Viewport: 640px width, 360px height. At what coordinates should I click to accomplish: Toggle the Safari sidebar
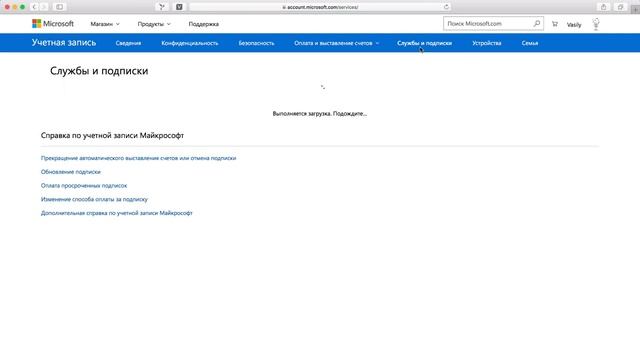[x=59, y=7]
